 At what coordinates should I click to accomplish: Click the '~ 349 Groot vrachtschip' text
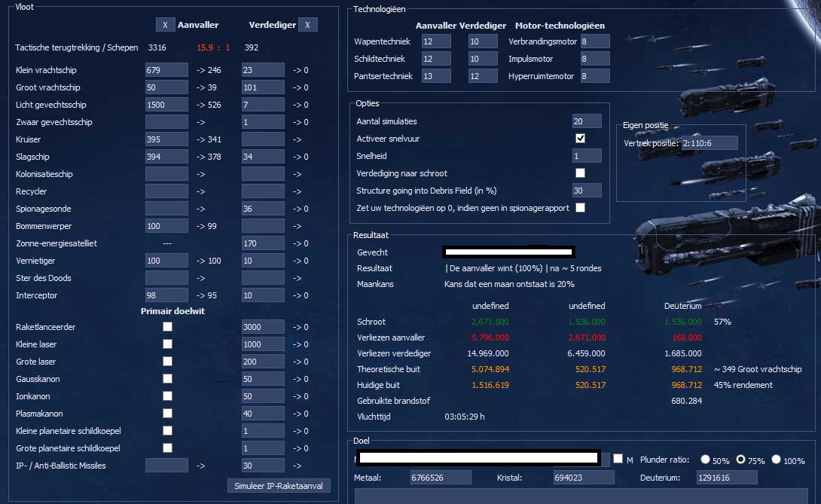click(x=758, y=369)
